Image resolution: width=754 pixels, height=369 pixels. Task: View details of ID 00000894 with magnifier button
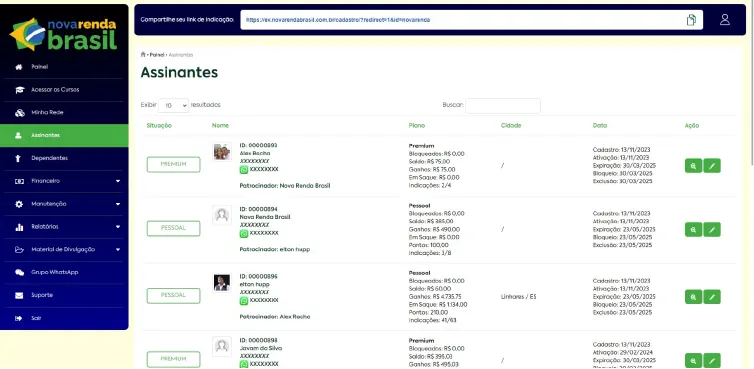click(693, 229)
